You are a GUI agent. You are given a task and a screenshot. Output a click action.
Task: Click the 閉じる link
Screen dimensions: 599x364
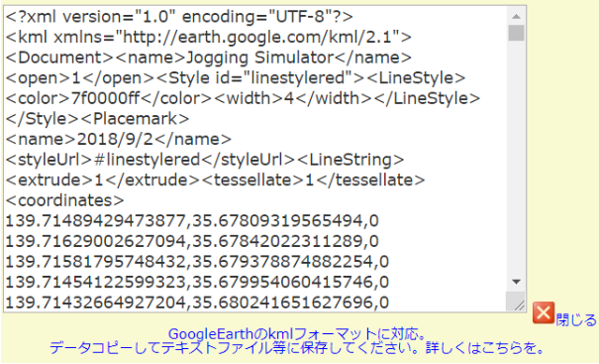[576, 320]
